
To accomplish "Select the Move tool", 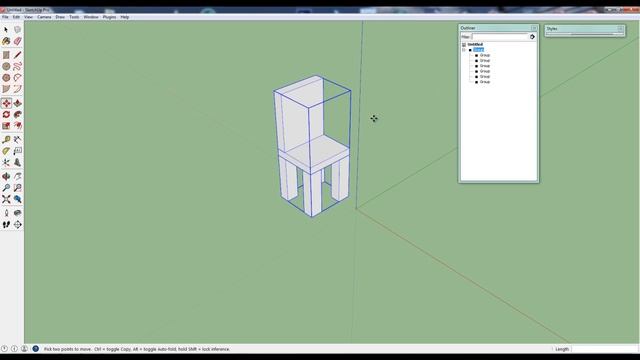I will click(x=6, y=103).
